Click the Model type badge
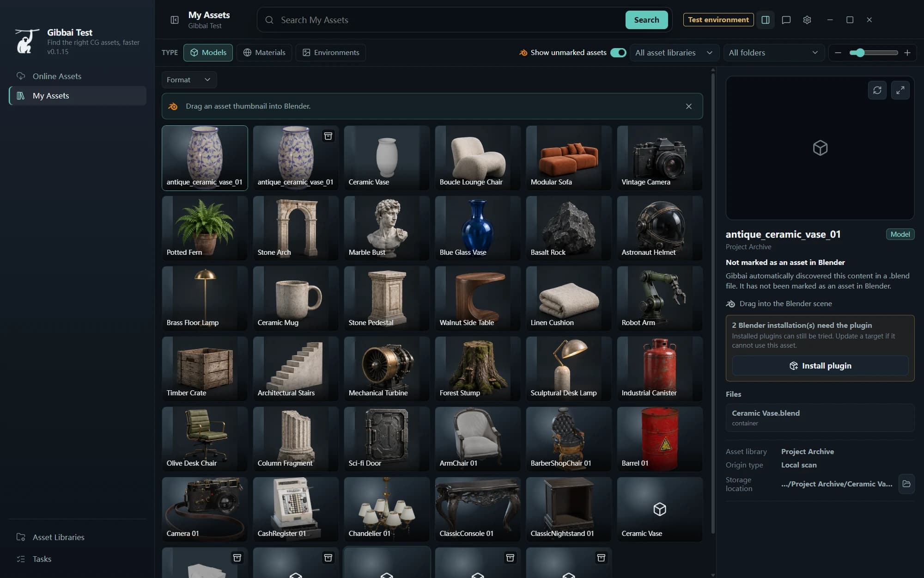The image size is (924, 578). pyautogui.click(x=900, y=234)
